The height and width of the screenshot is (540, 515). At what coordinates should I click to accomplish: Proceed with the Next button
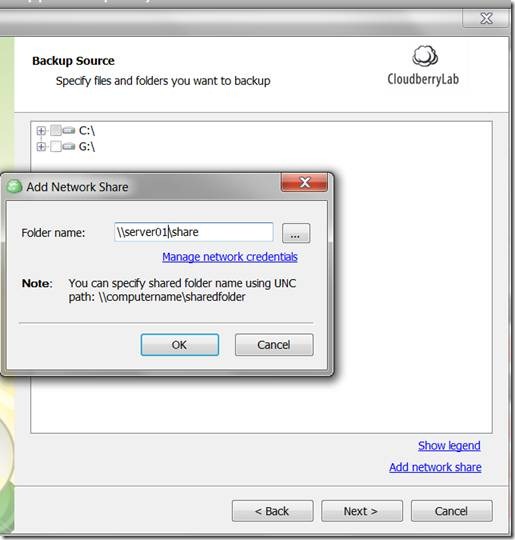point(362,511)
